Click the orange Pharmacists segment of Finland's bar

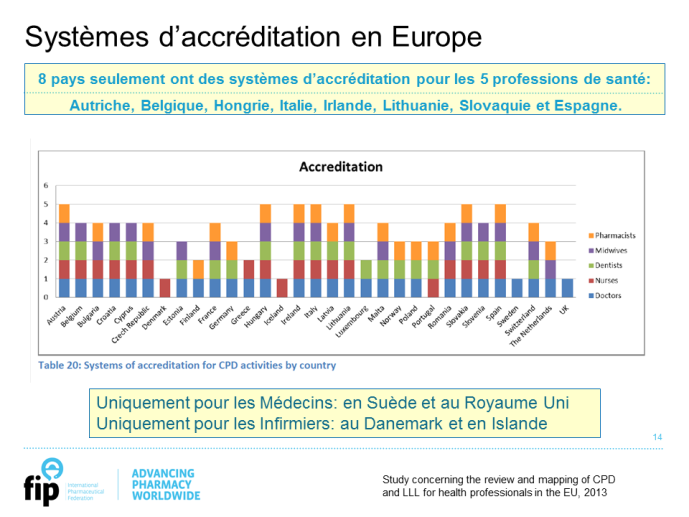click(198, 269)
